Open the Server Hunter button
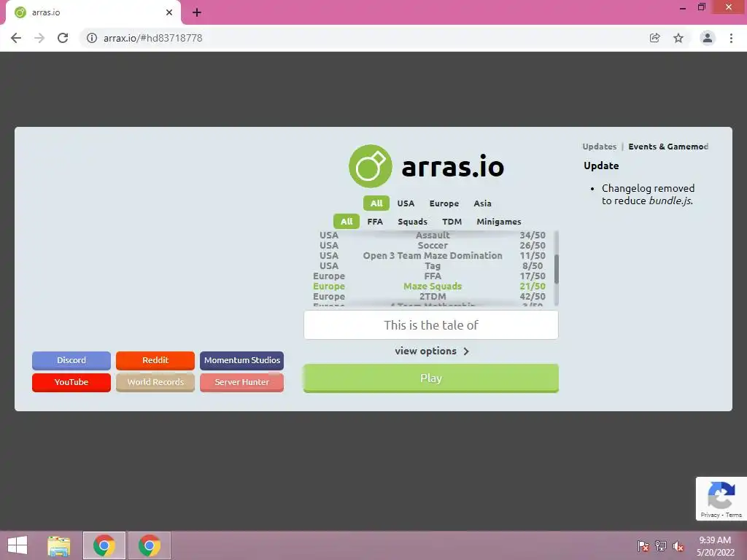Viewport: 747px width, 560px height. [242, 382]
